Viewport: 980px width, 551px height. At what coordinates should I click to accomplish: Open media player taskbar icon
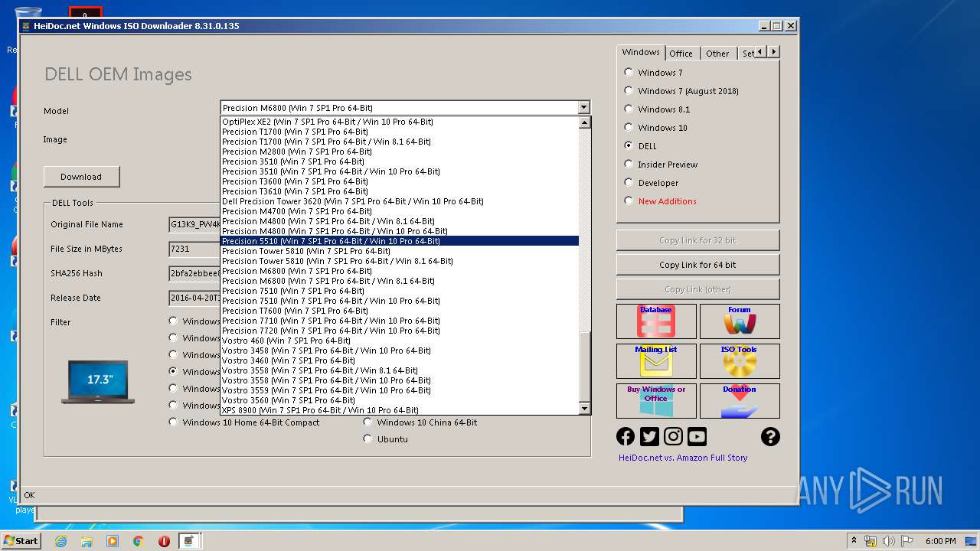pos(113,541)
